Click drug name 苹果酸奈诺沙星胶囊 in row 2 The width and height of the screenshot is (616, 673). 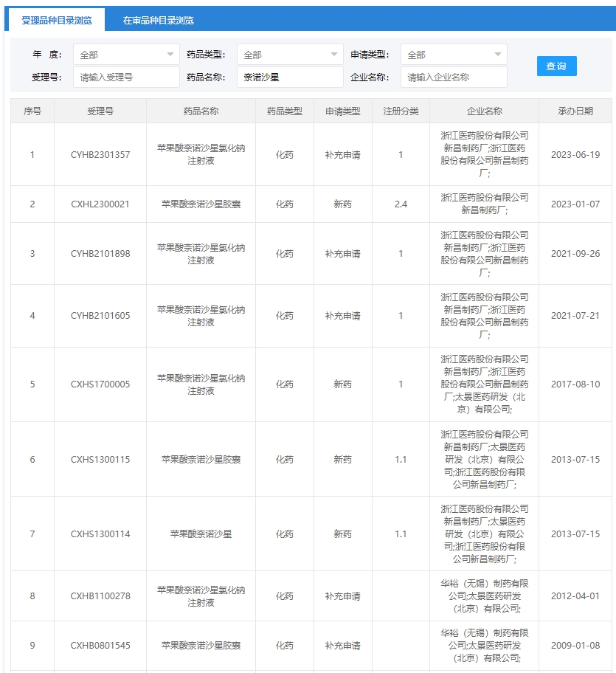[x=201, y=204]
